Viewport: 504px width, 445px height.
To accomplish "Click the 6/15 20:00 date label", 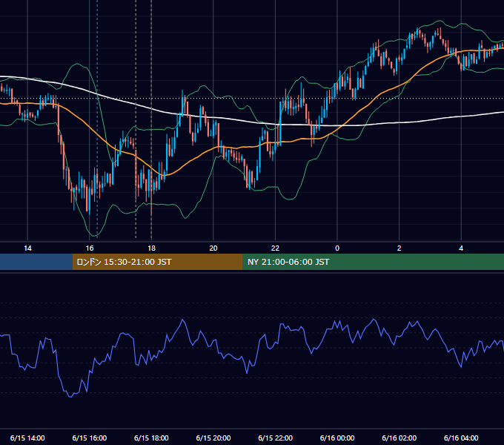I will 213,438.
